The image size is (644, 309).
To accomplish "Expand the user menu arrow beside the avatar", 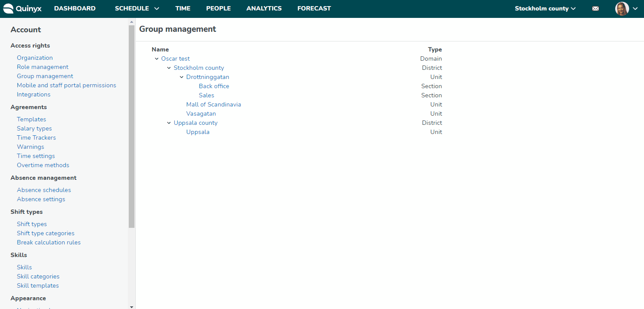I will tap(635, 9).
